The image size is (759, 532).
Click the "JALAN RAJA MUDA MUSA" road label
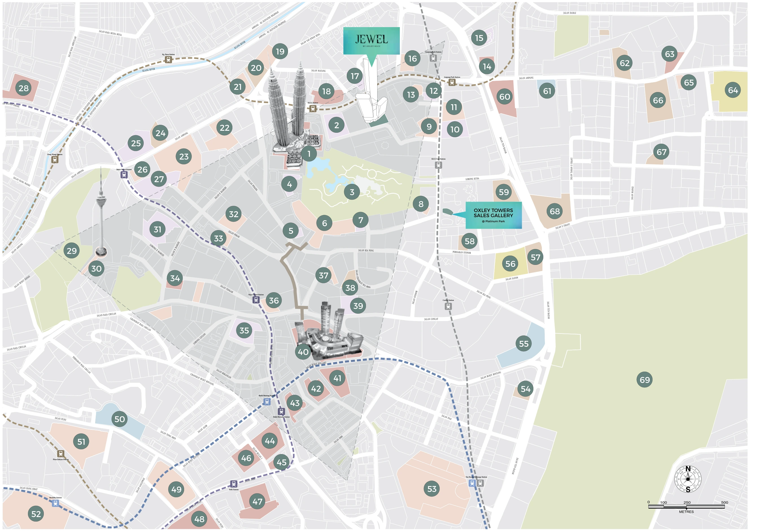(111, 33)
